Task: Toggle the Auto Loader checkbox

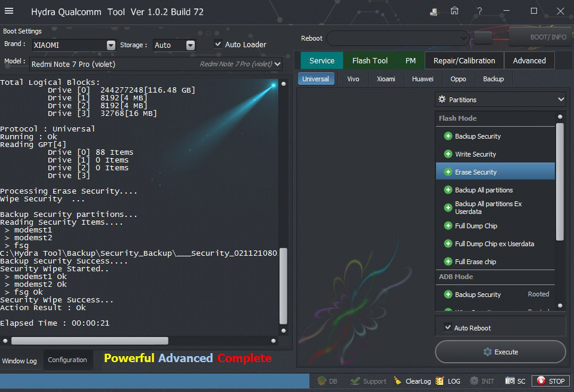Action: [x=219, y=44]
